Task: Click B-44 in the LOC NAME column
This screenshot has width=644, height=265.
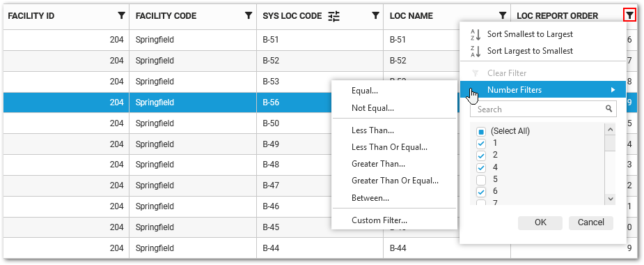Action: [x=398, y=248]
